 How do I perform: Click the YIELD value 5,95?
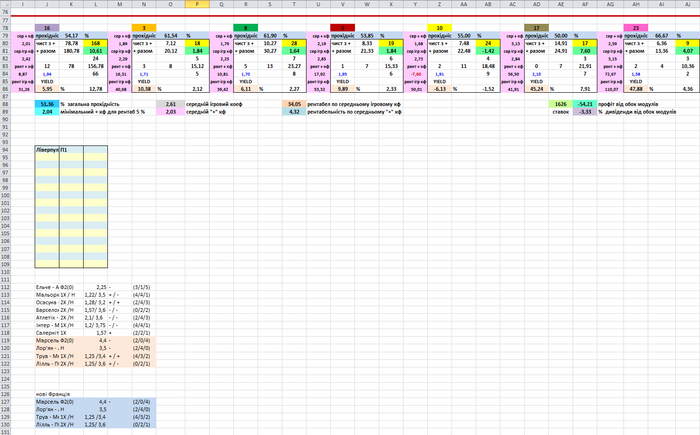[47, 89]
